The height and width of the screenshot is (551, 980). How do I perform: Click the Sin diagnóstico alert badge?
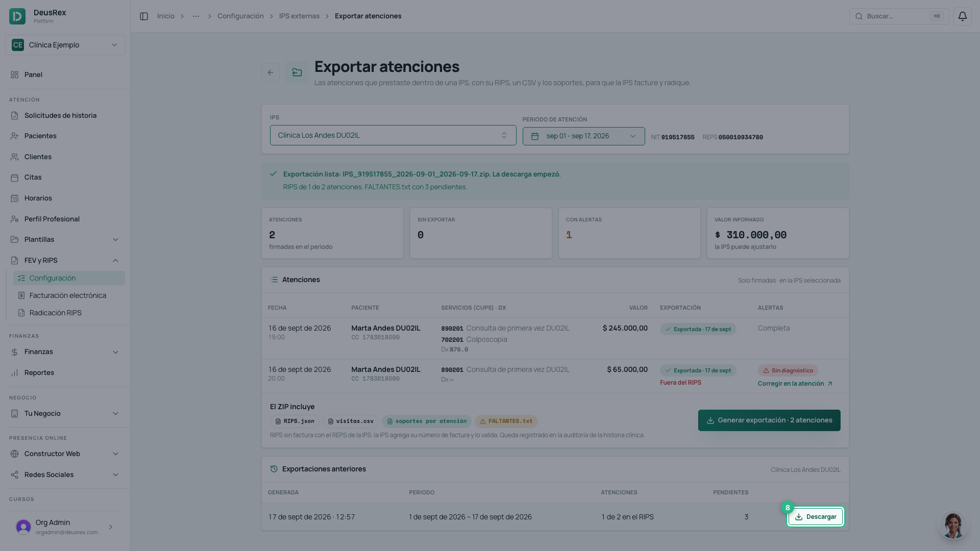(788, 370)
